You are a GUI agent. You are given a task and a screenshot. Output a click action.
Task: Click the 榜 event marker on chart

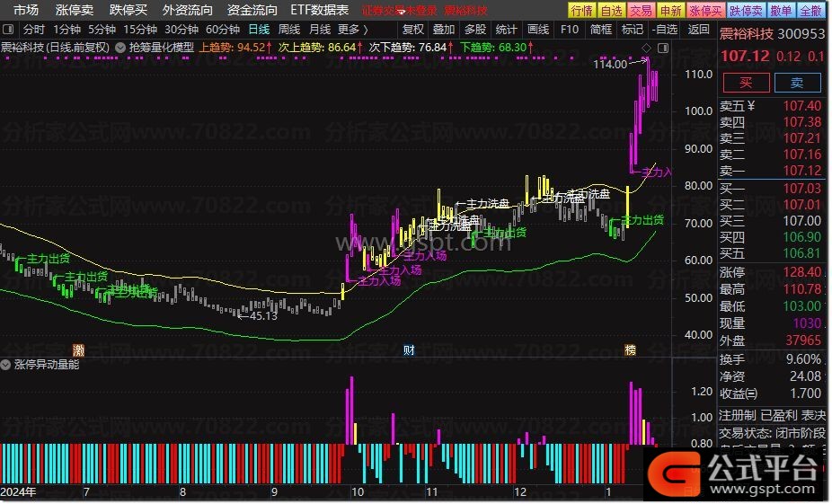click(x=631, y=350)
